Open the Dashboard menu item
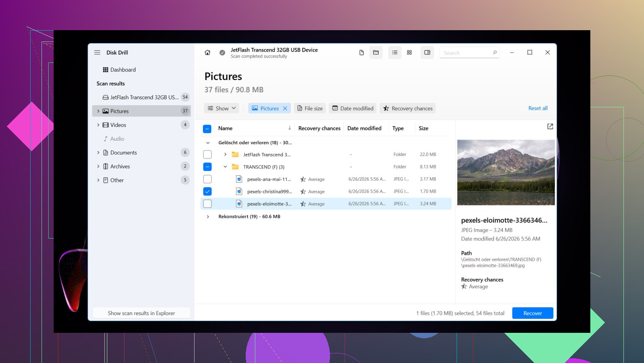Screen dimensions: 644x363 point(141,70)
